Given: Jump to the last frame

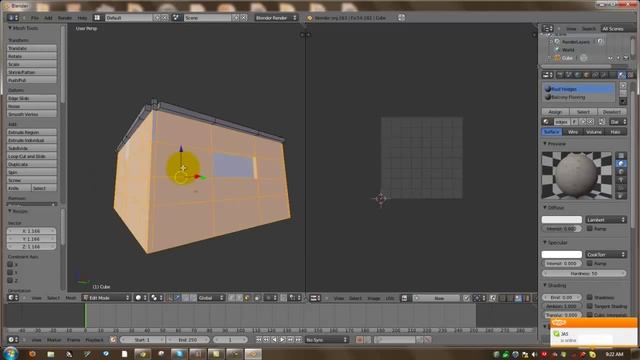Looking at the screenshot, I should (x=298, y=340).
